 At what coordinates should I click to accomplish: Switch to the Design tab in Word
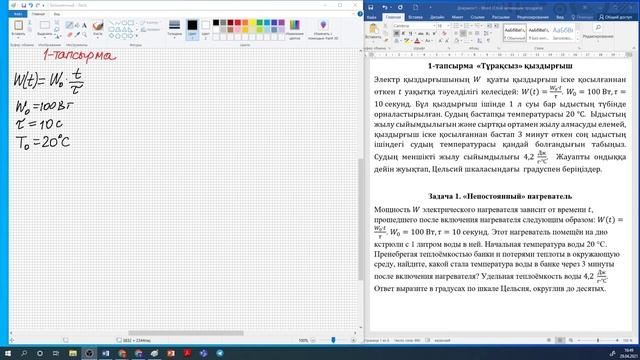click(x=437, y=17)
